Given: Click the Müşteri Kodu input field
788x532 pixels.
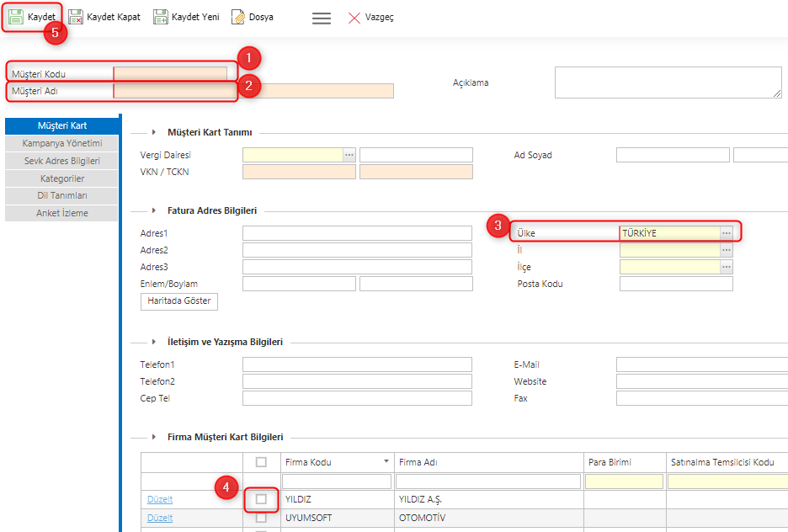Looking at the screenshot, I should (170, 74).
